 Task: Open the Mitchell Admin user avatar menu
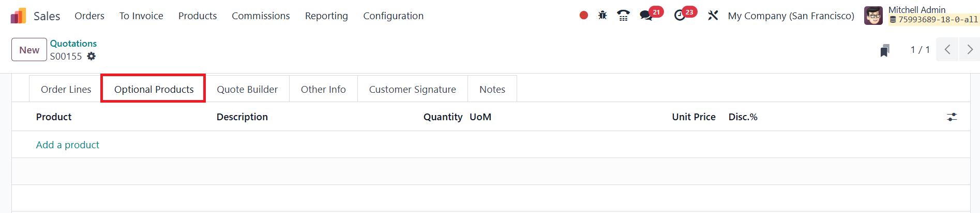click(x=873, y=16)
